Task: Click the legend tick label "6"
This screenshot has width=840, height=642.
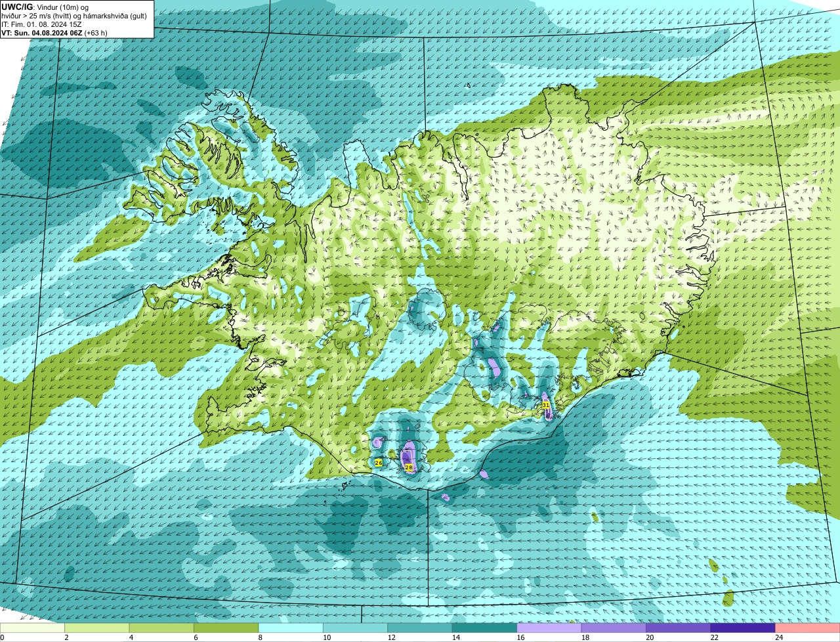Action: [x=196, y=637]
